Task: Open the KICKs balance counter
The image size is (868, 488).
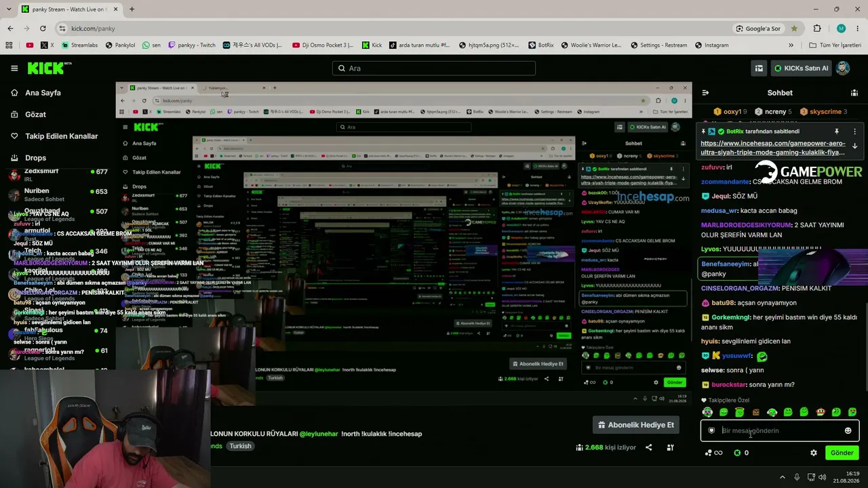Action: (741, 453)
